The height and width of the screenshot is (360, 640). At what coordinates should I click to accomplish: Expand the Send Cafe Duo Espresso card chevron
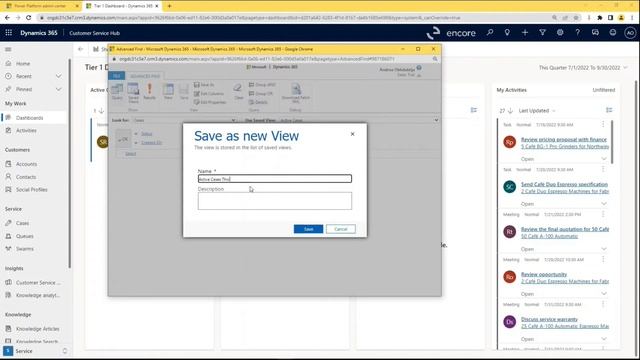click(x=604, y=204)
